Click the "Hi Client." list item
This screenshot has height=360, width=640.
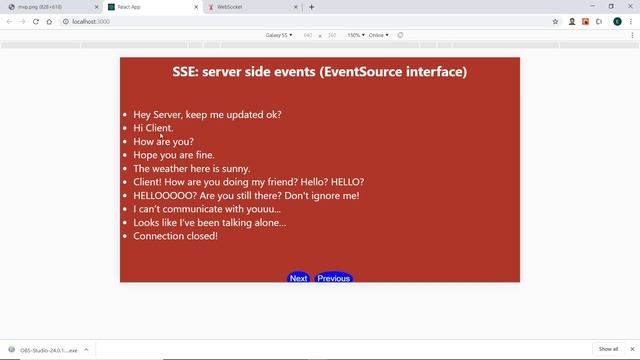coord(153,128)
